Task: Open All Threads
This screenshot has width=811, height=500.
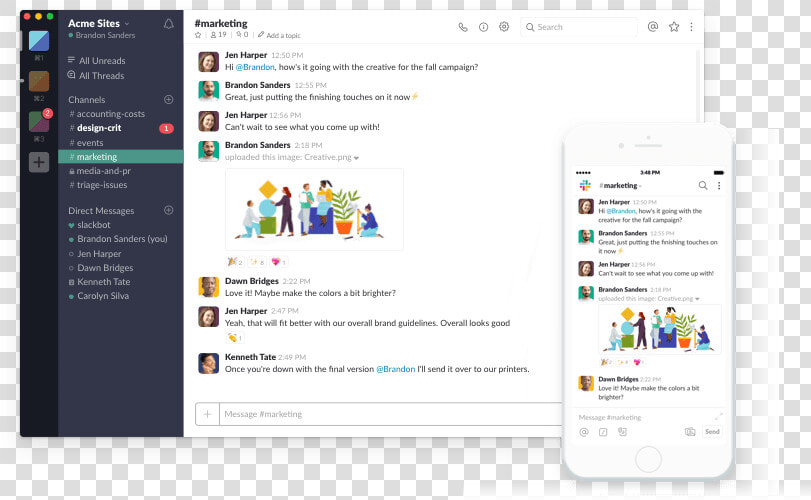Action: tap(96, 75)
